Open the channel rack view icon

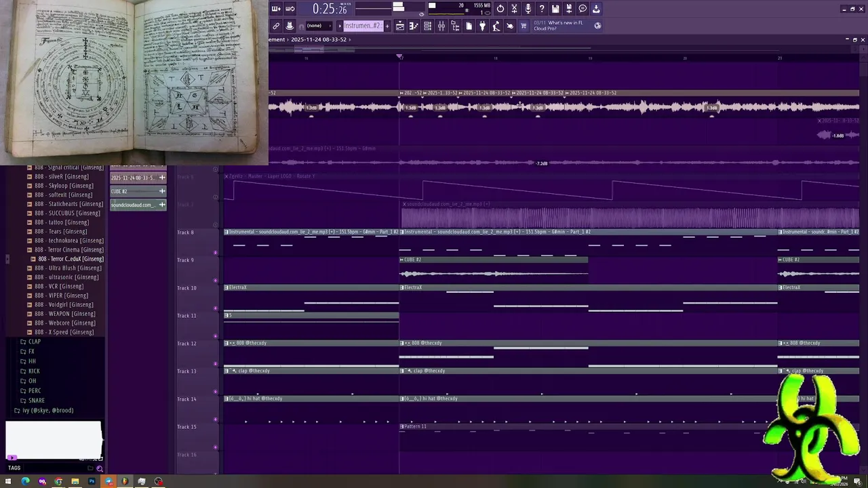pos(427,26)
